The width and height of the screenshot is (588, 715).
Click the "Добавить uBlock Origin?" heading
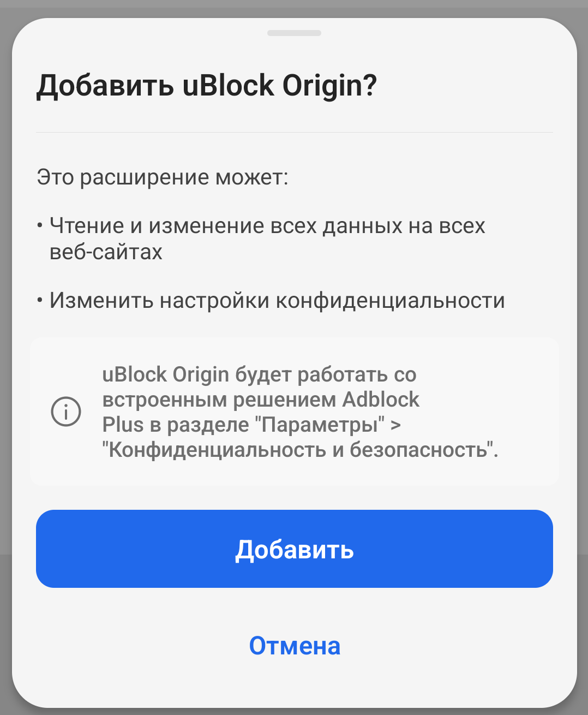click(207, 86)
